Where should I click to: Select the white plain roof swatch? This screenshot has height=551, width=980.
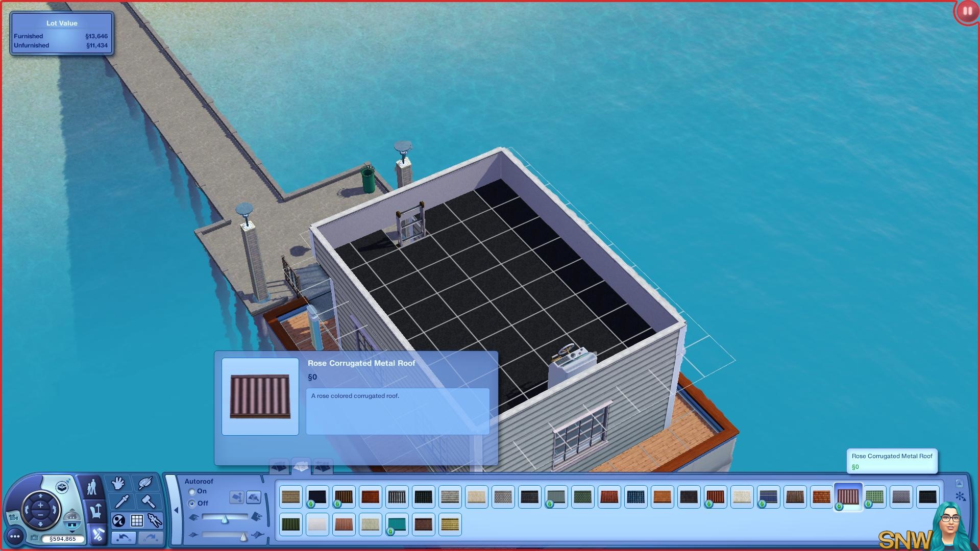[x=317, y=524]
